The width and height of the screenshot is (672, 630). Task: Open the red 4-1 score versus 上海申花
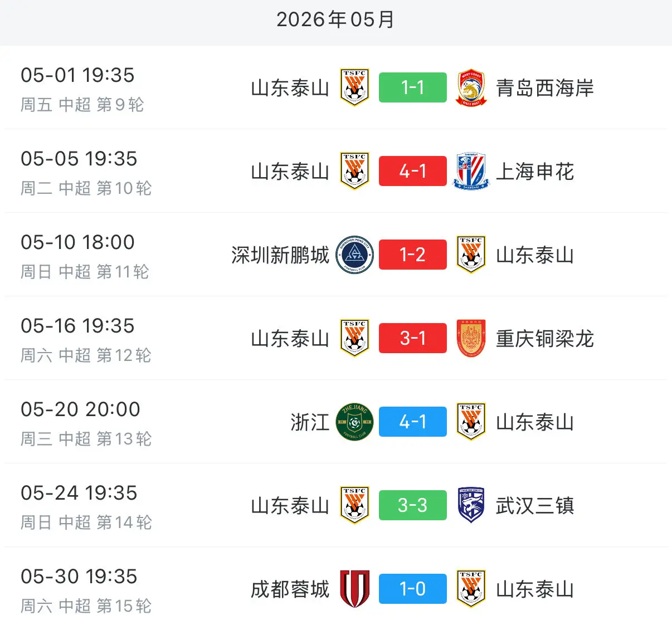click(x=413, y=171)
